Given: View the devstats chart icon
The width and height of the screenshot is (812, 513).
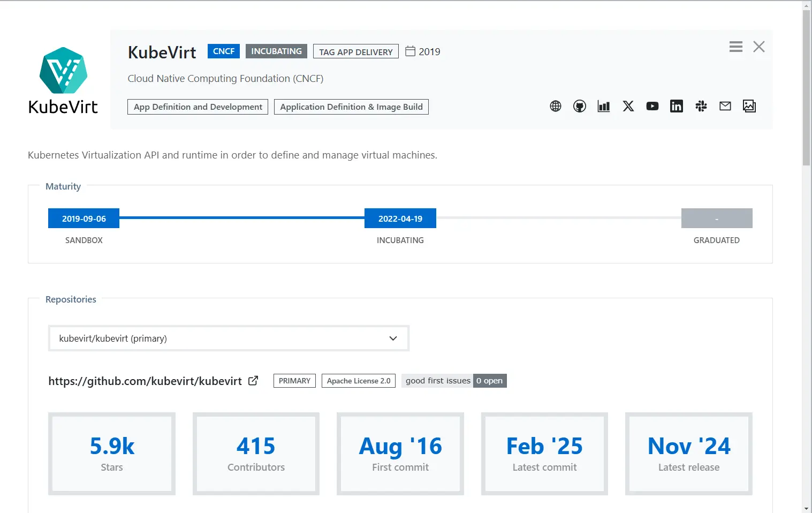Looking at the screenshot, I should (x=603, y=106).
